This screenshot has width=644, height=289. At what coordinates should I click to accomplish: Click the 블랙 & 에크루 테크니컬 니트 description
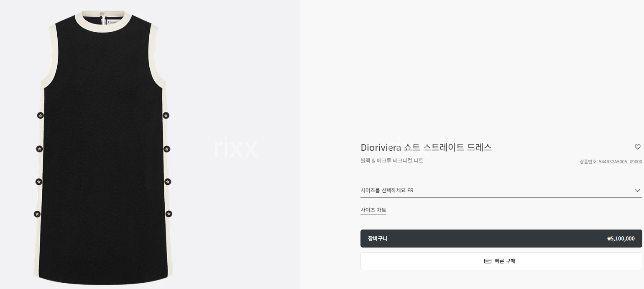[392, 160]
